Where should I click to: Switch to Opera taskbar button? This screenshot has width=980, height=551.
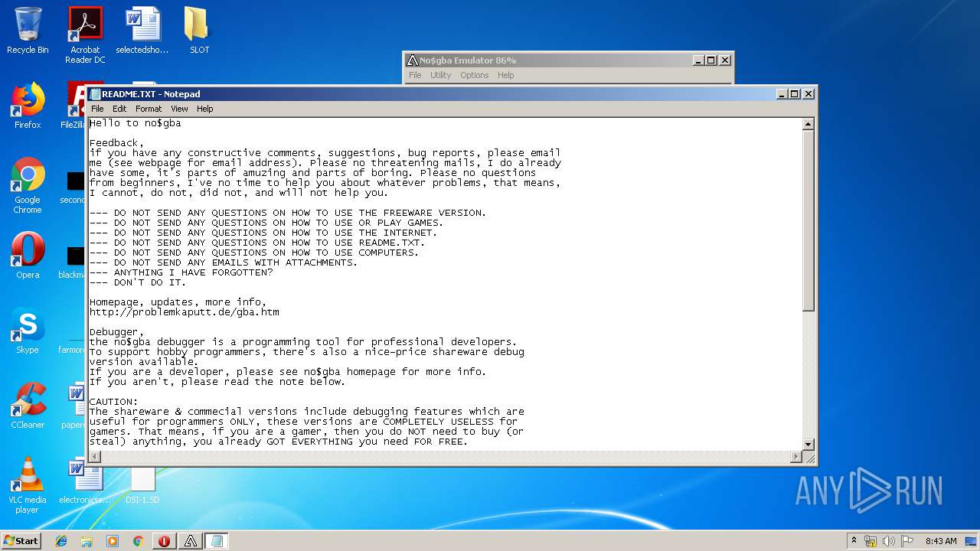[164, 541]
